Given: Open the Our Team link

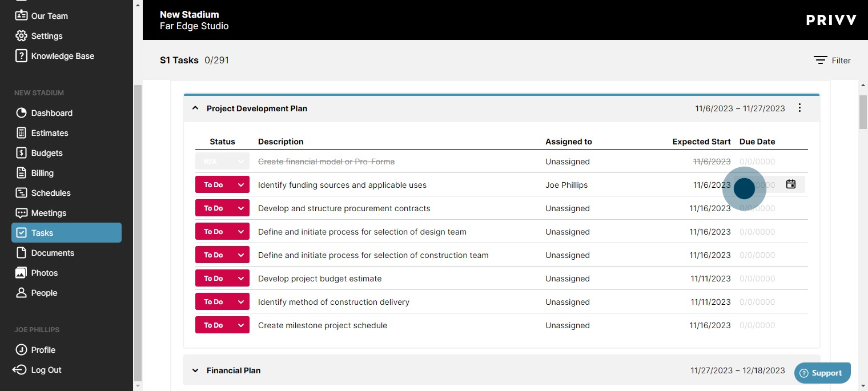Looking at the screenshot, I should [x=50, y=16].
